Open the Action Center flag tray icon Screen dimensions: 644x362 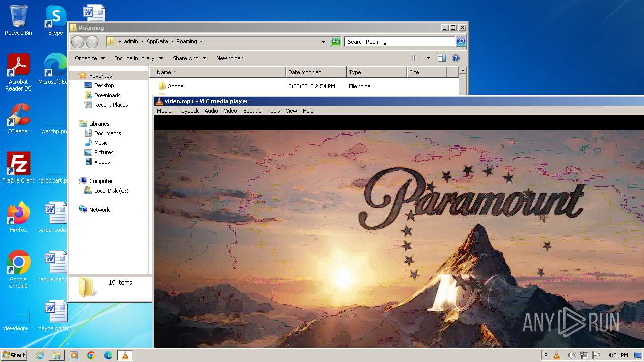596,355
